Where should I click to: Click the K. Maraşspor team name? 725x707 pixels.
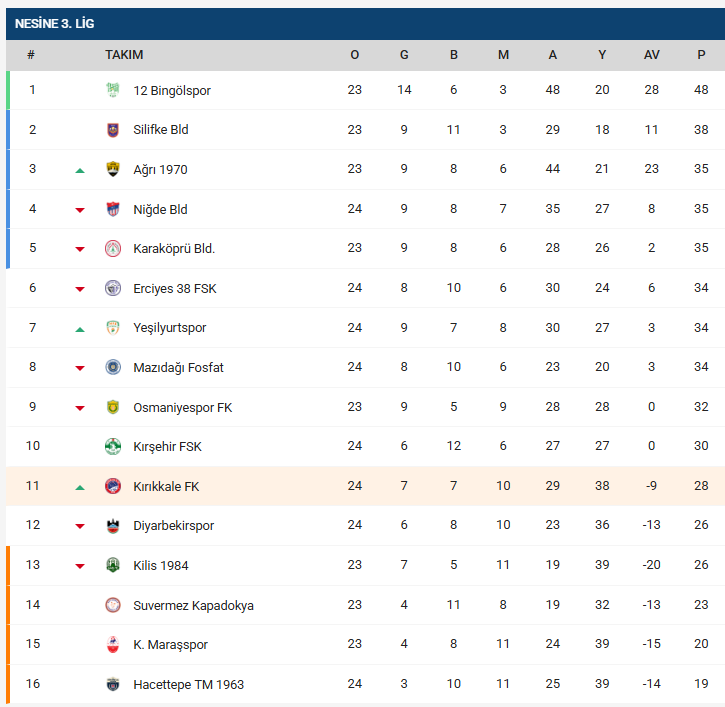click(171, 644)
